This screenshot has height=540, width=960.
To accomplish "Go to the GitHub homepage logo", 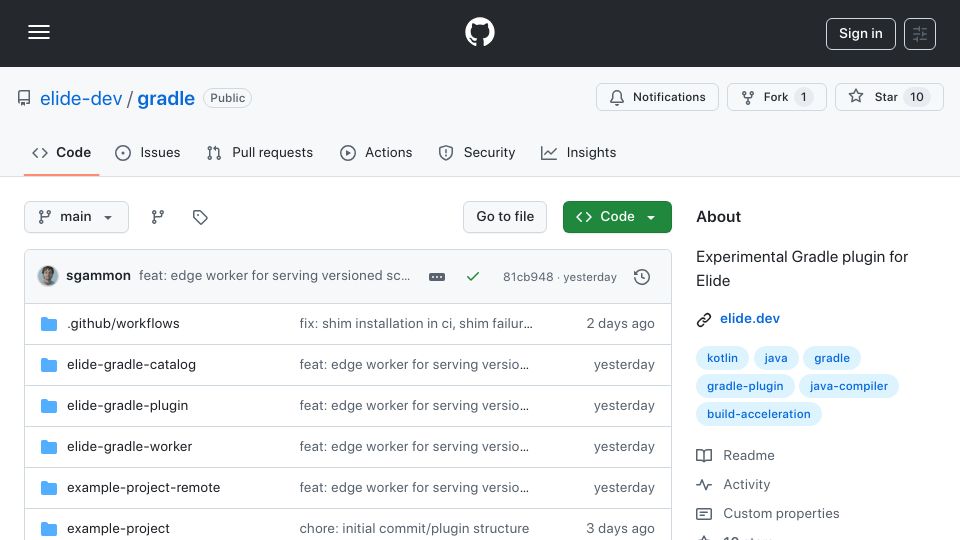I will point(479,32).
